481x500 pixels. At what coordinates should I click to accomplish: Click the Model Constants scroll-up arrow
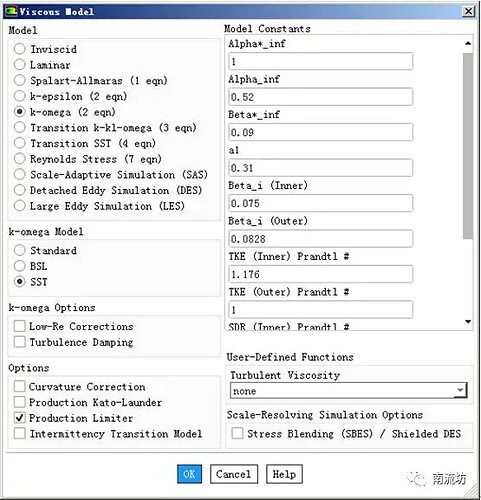pyautogui.click(x=468, y=43)
